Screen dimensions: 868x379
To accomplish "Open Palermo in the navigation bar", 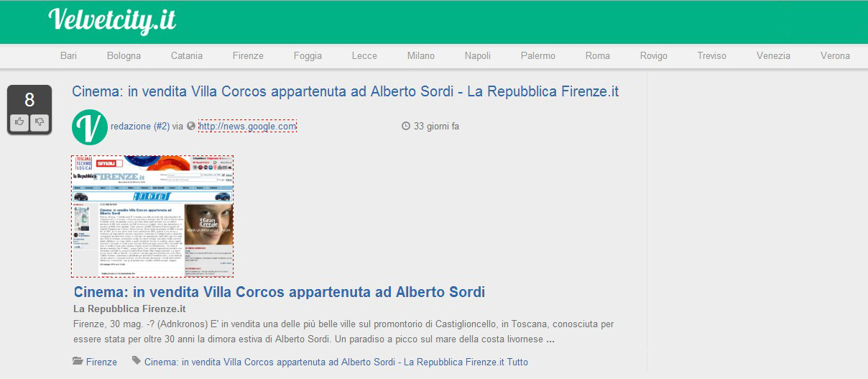I will pos(538,55).
